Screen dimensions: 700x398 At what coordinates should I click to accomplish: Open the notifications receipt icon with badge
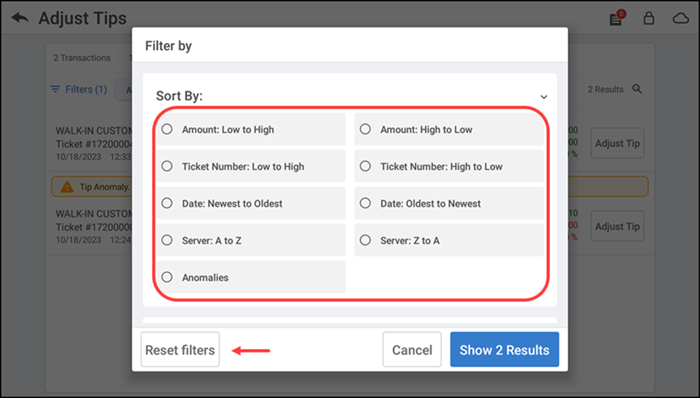[617, 18]
